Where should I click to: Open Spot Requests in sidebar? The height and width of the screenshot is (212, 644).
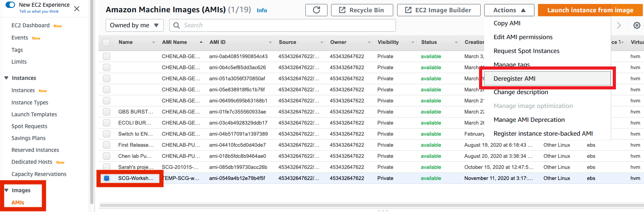tap(29, 126)
